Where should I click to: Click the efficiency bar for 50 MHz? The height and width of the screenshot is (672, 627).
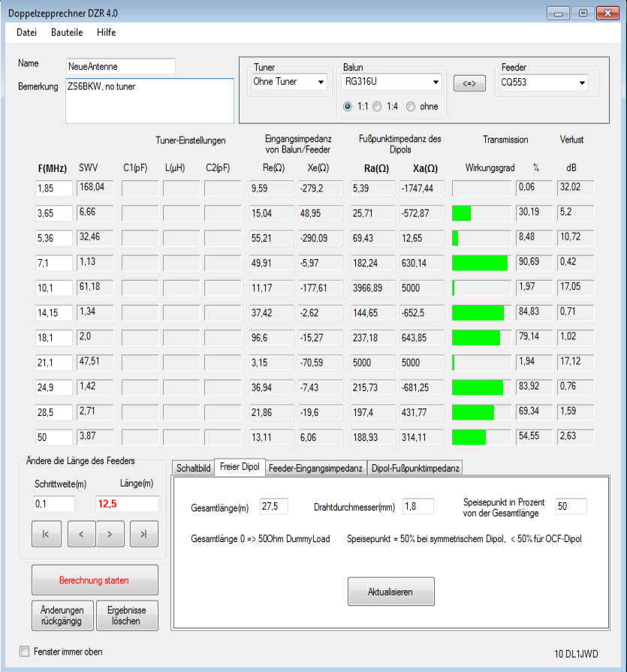point(482,437)
